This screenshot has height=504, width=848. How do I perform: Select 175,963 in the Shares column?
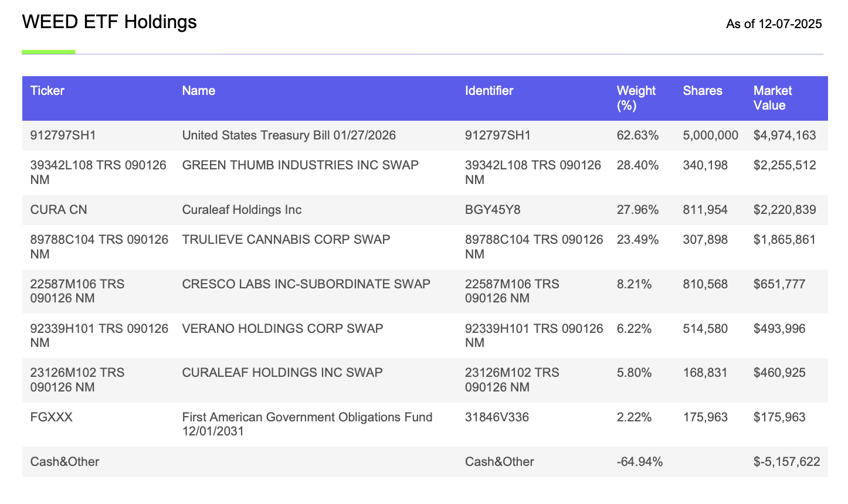705,417
